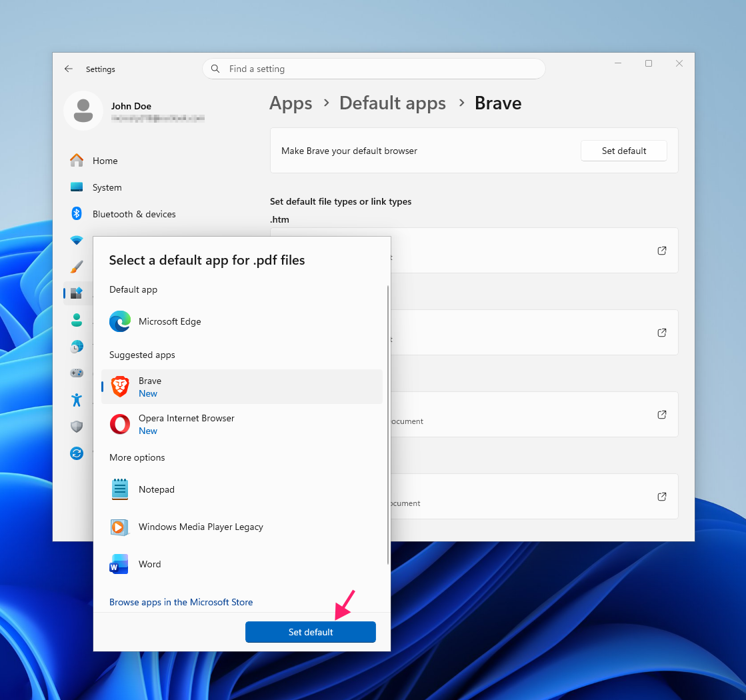Image resolution: width=746 pixels, height=700 pixels.
Task: Click the Opera logo icon
Action: point(120,424)
